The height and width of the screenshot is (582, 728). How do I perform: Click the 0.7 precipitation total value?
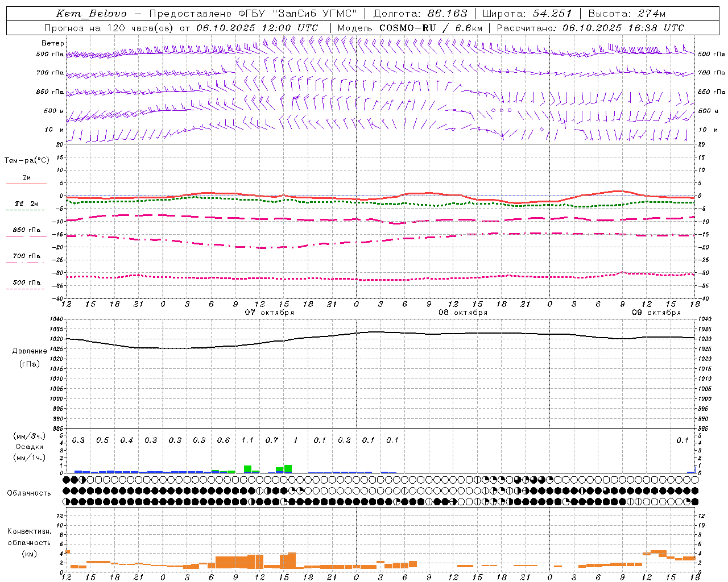[x=272, y=440]
